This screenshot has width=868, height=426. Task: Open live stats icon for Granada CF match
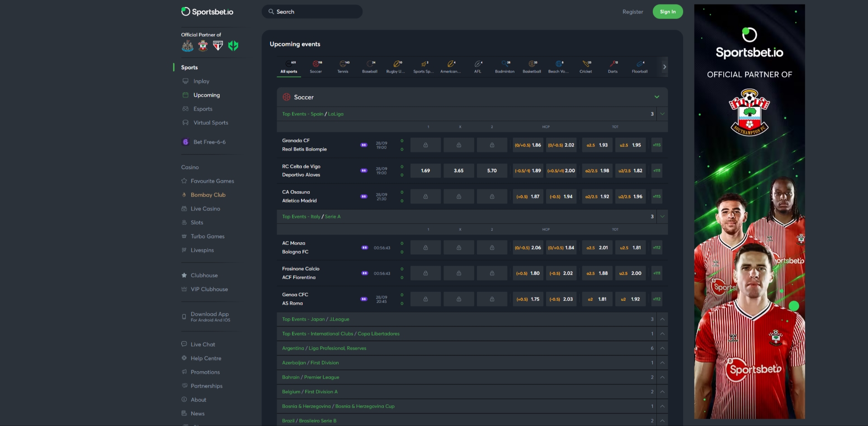[x=363, y=145]
